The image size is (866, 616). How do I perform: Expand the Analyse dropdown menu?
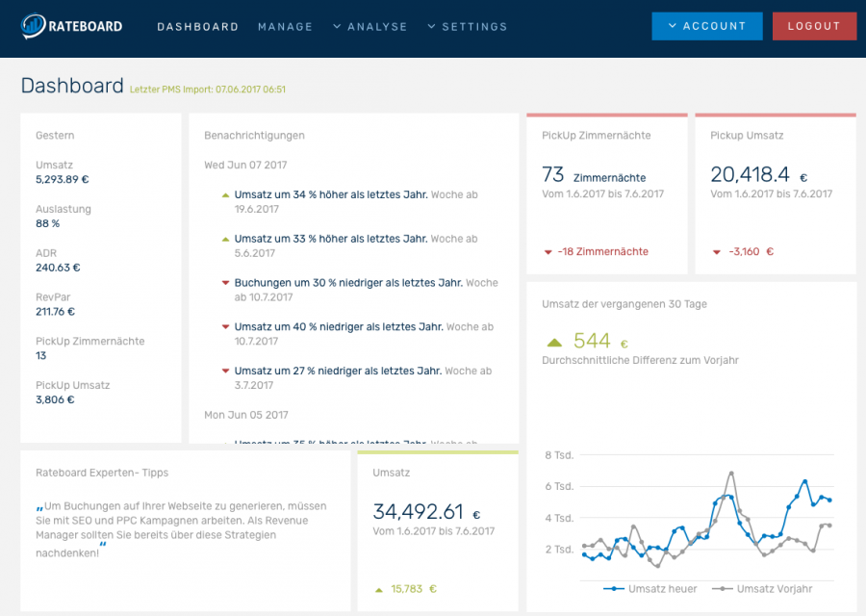pyautogui.click(x=370, y=27)
